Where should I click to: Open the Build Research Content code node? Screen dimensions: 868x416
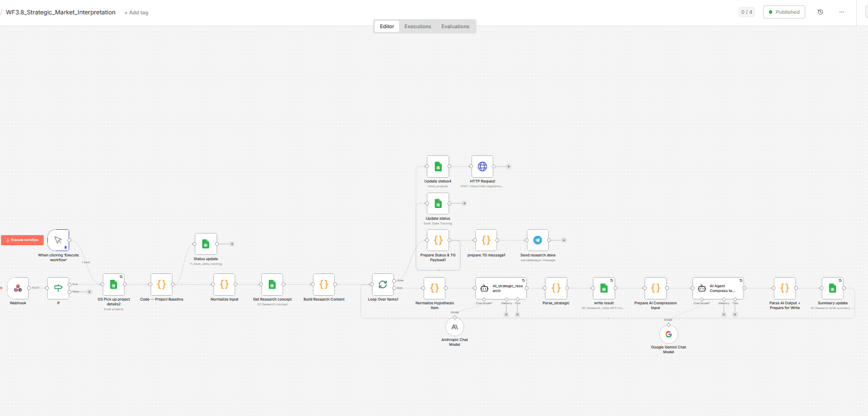(x=324, y=285)
